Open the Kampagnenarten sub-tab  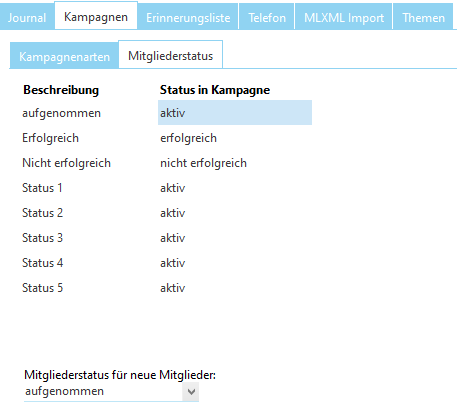click(x=64, y=56)
